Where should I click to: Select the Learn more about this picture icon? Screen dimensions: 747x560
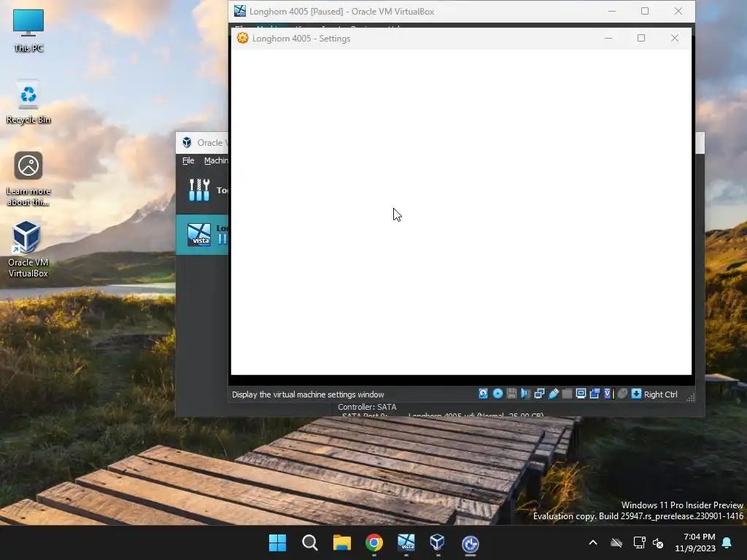coord(28,179)
